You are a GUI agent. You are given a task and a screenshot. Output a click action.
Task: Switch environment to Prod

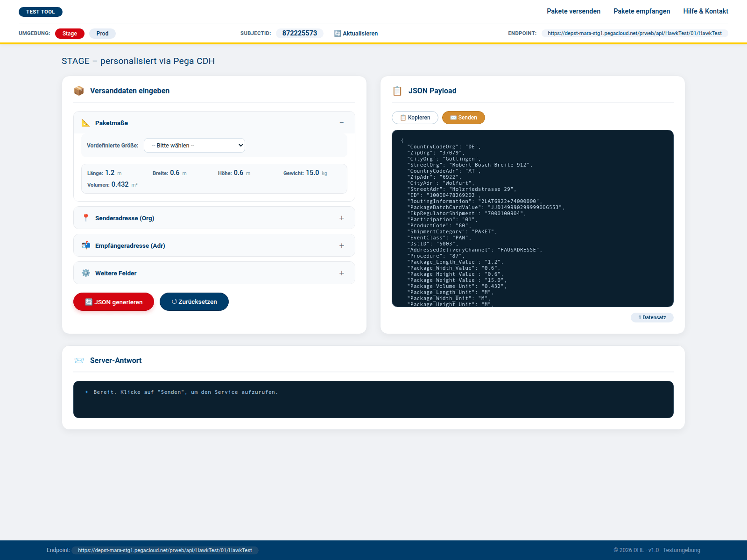tap(102, 34)
